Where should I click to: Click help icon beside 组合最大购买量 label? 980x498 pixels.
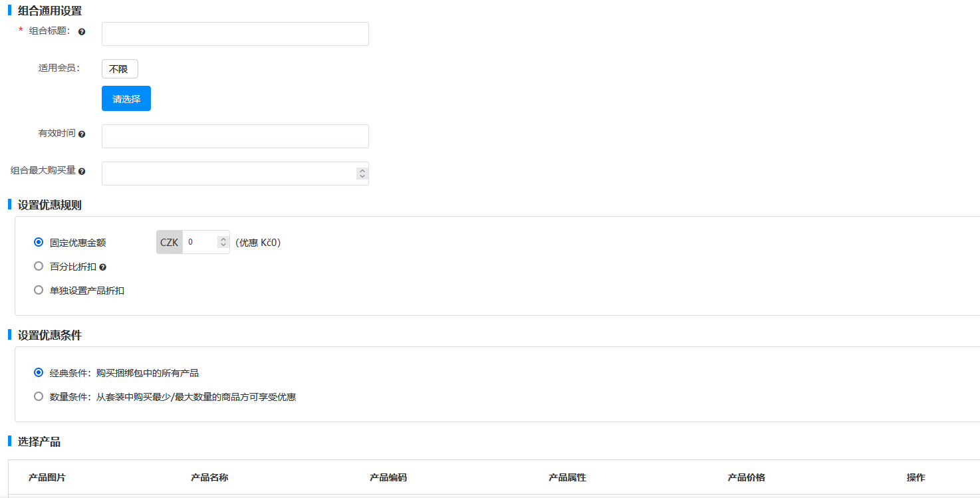[82, 172]
